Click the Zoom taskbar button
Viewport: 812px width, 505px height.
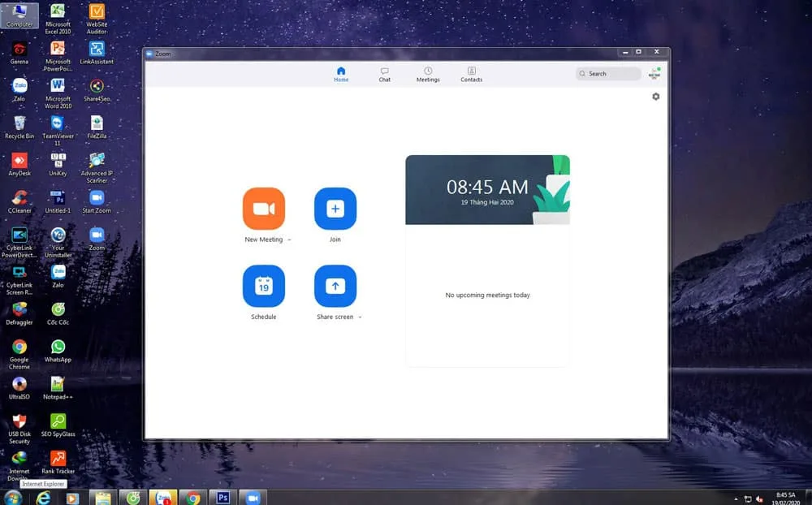[253, 498]
